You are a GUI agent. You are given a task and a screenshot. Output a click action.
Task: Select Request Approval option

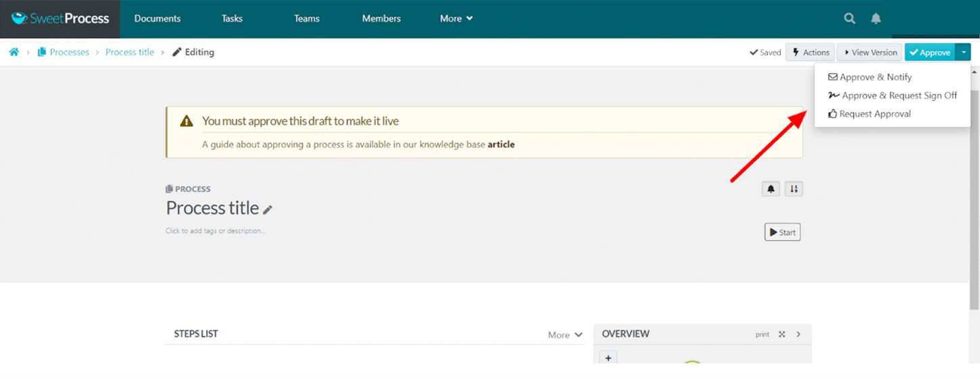point(869,113)
